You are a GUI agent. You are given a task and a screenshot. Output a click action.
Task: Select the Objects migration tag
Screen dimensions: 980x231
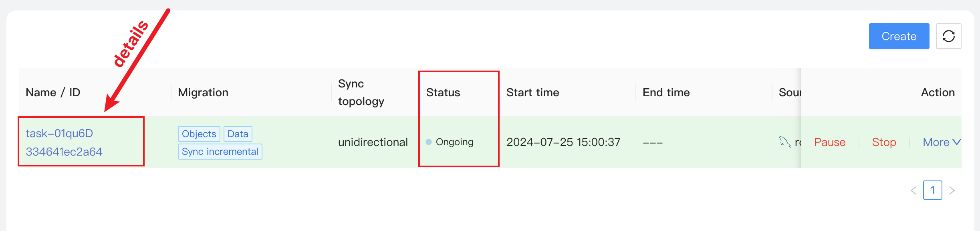(199, 134)
